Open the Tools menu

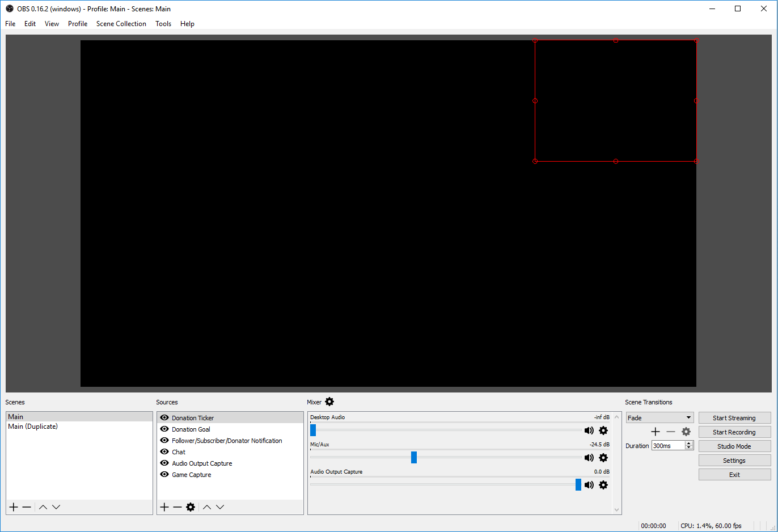click(x=163, y=24)
